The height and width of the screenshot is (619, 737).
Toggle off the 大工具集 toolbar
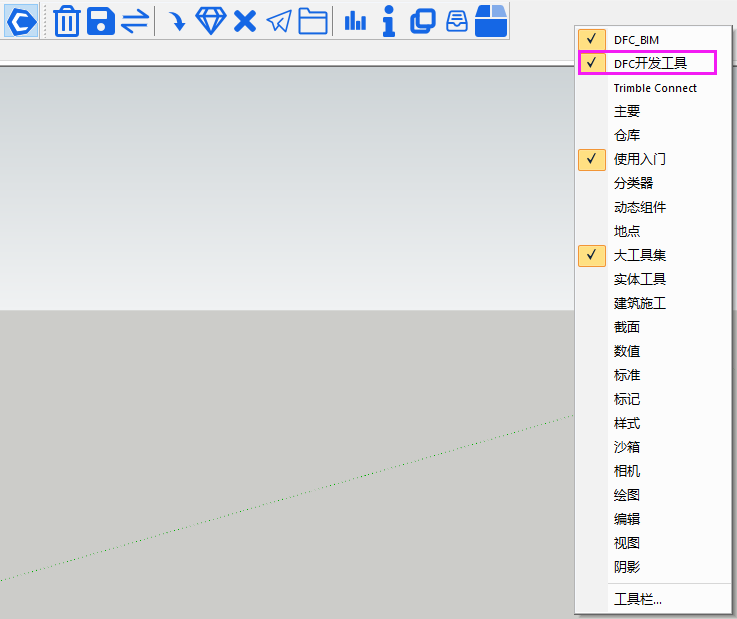pos(639,255)
